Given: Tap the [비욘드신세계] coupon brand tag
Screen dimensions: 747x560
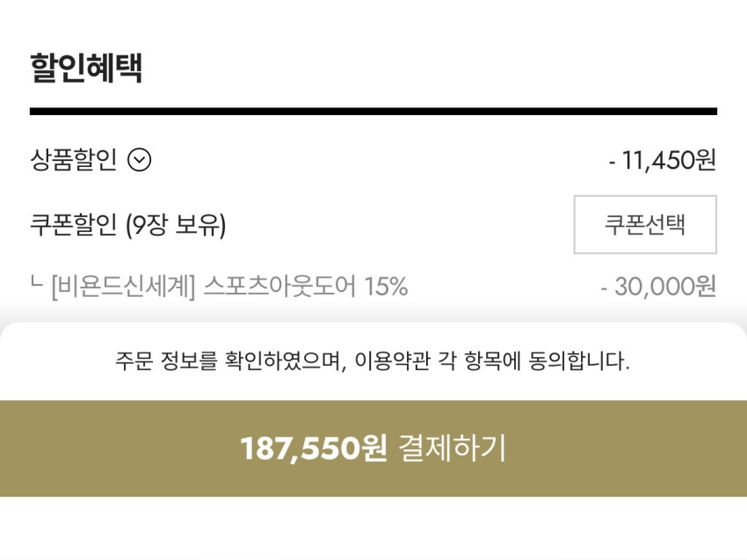Looking at the screenshot, I should pyautogui.click(x=123, y=287).
